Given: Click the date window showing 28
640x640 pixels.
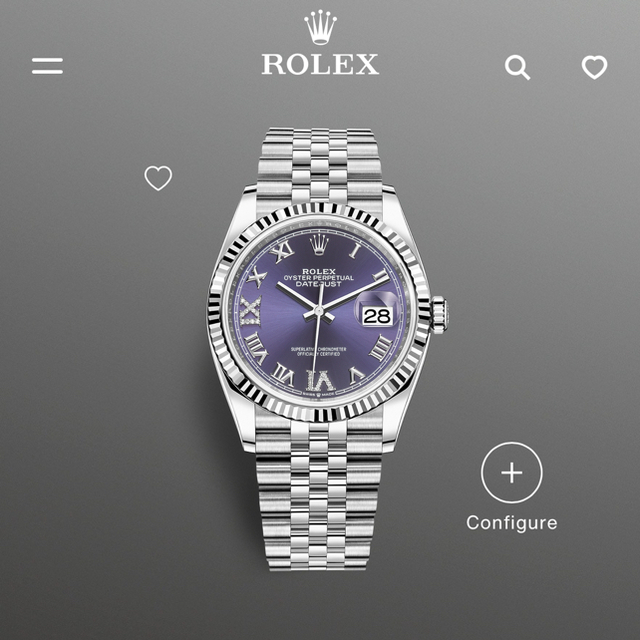Looking at the screenshot, I should pos(378,316).
